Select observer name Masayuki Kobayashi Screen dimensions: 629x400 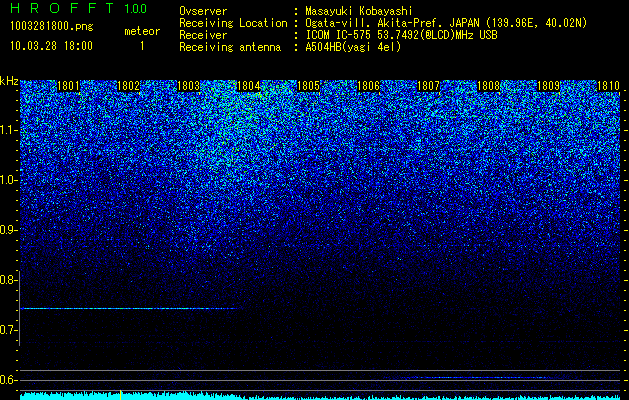tap(359, 11)
